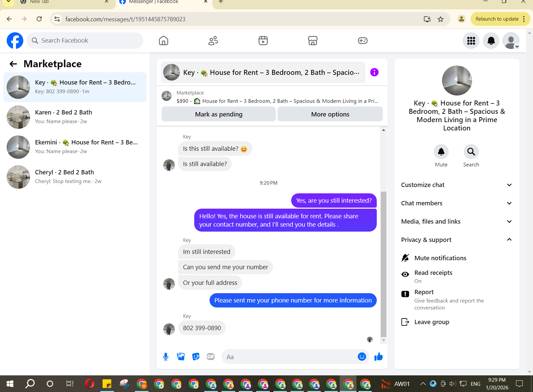The width and height of the screenshot is (533, 392).
Task: Launch Opera from the taskbar
Action: tap(90, 384)
